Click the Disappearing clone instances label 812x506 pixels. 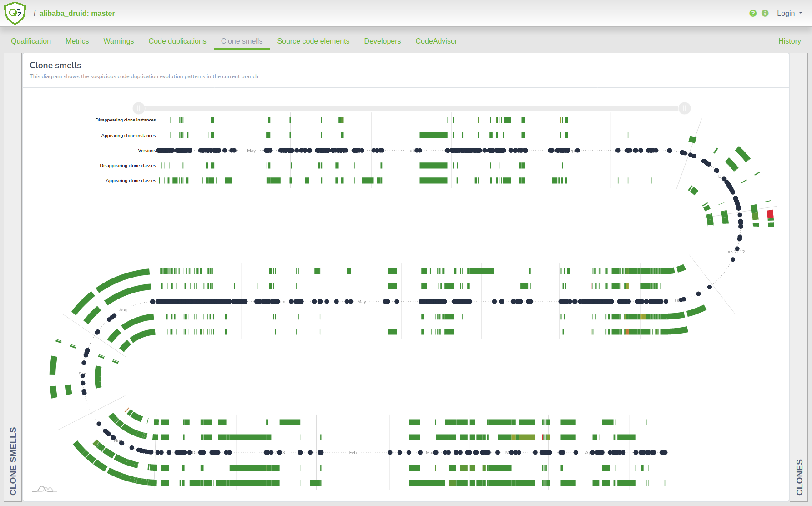pos(126,120)
